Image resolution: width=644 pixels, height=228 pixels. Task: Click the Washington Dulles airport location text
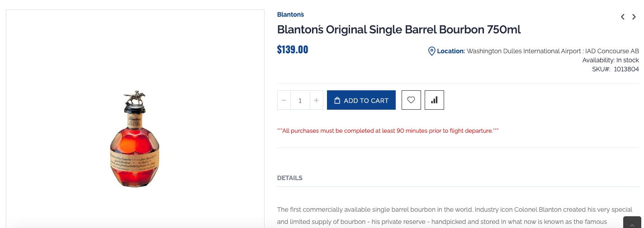pos(552,51)
